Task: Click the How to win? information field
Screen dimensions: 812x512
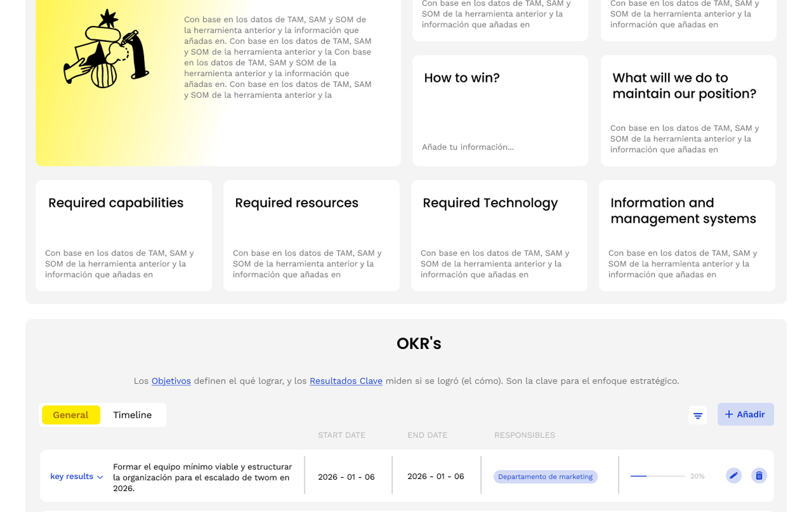Action: tap(468, 147)
